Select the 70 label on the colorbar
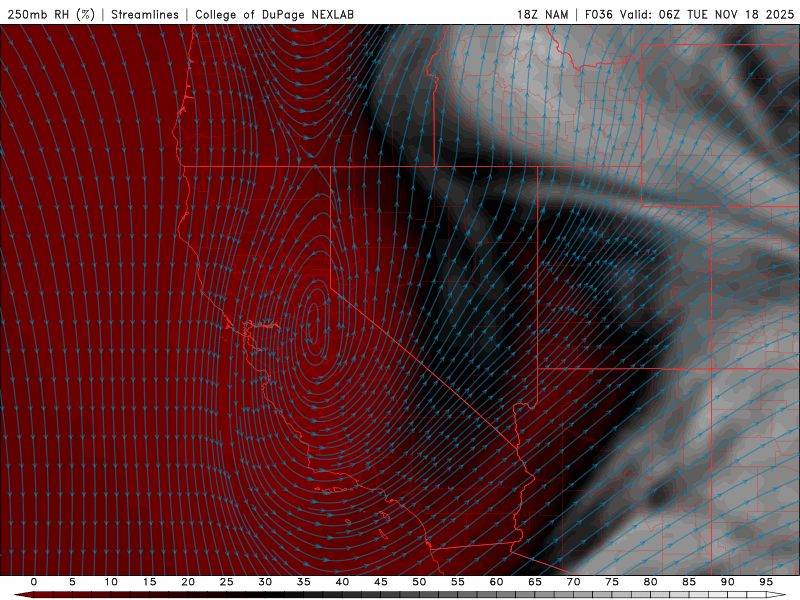Viewport: 800px width, 600px height. point(573,582)
